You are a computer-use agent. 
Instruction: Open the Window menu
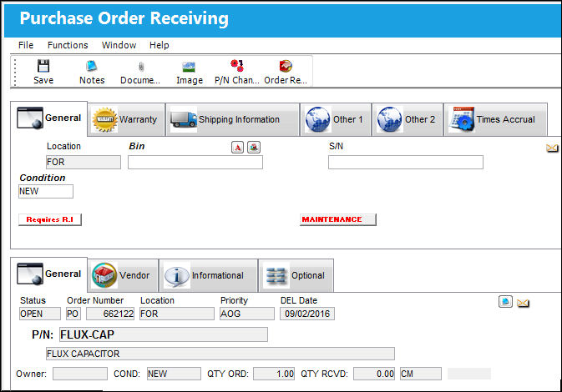[x=119, y=45]
